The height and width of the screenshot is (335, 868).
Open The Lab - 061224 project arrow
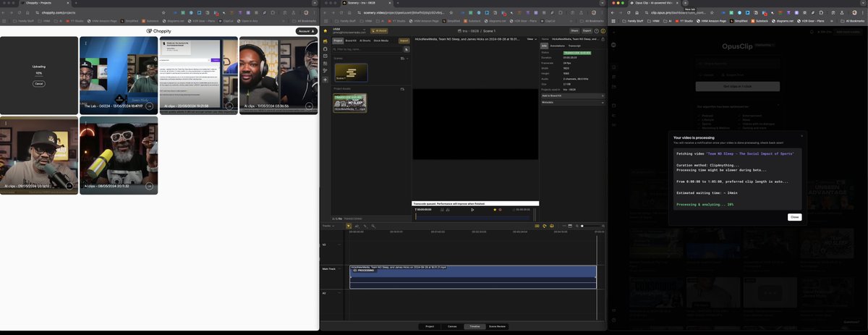pyautogui.click(x=149, y=106)
